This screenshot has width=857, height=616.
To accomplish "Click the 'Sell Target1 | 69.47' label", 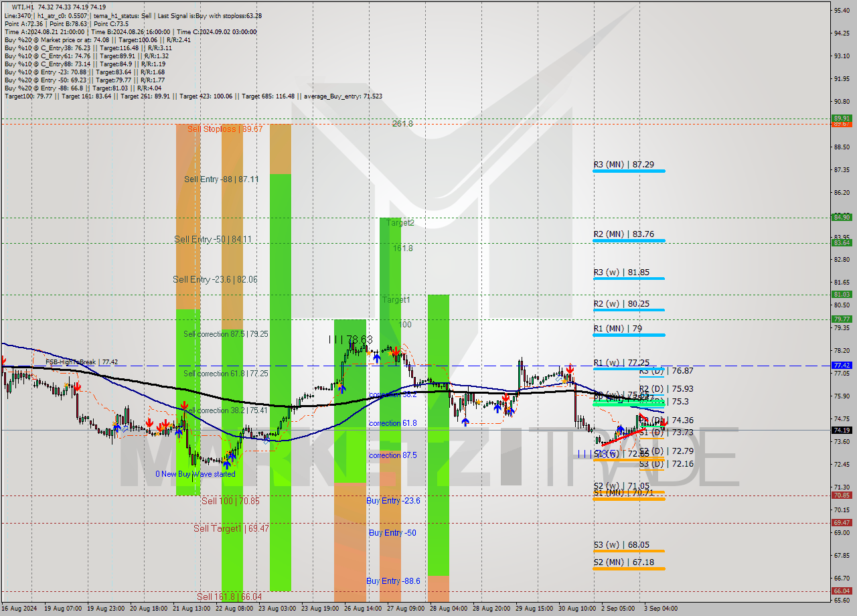I will 231,528.
